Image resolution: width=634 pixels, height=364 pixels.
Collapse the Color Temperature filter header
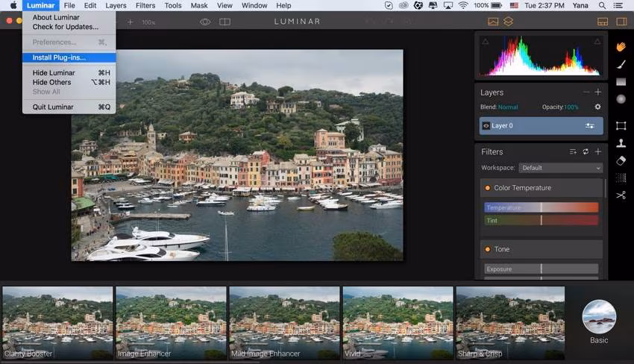pyautogui.click(x=541, y=188)
